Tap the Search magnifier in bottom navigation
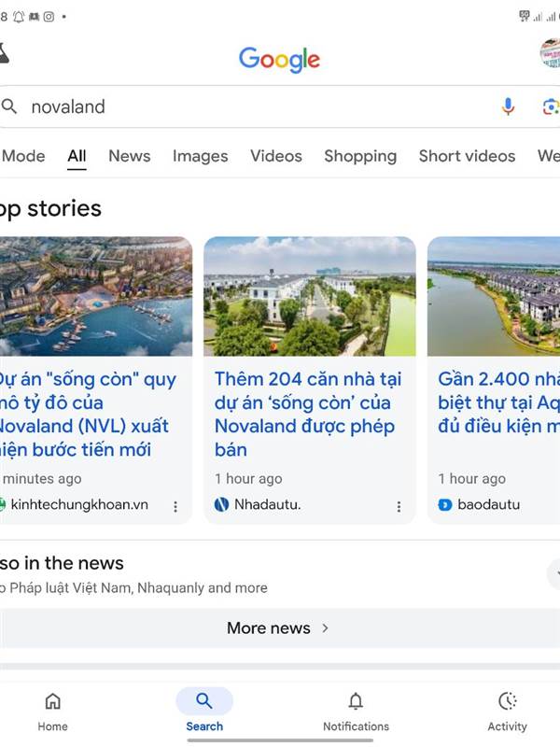The image size is (560, 747). [204, 702]
